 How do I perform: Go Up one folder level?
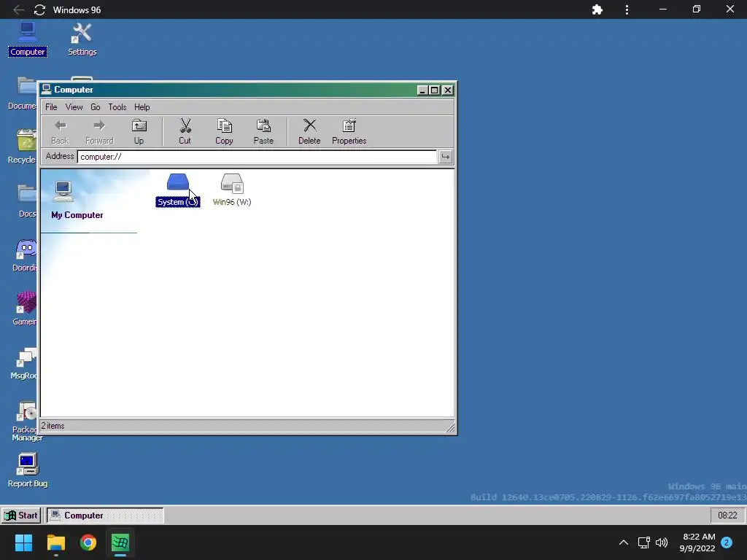pos(139,132)
